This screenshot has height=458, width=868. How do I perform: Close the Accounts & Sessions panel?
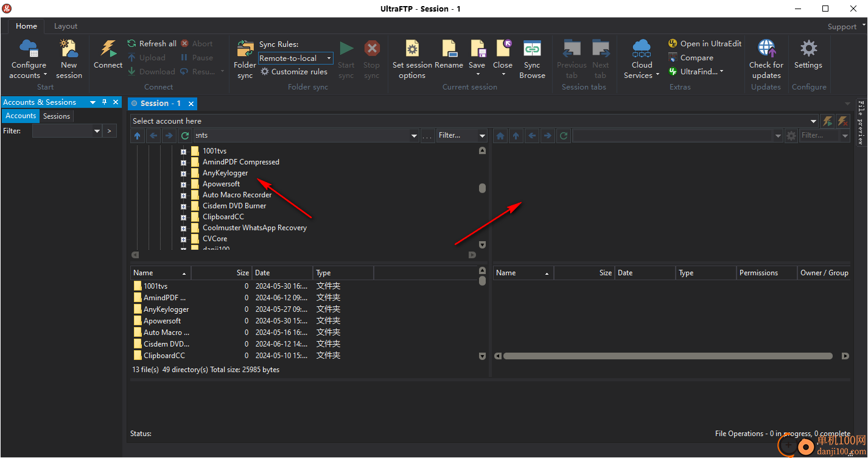click(x=116, y=102)
